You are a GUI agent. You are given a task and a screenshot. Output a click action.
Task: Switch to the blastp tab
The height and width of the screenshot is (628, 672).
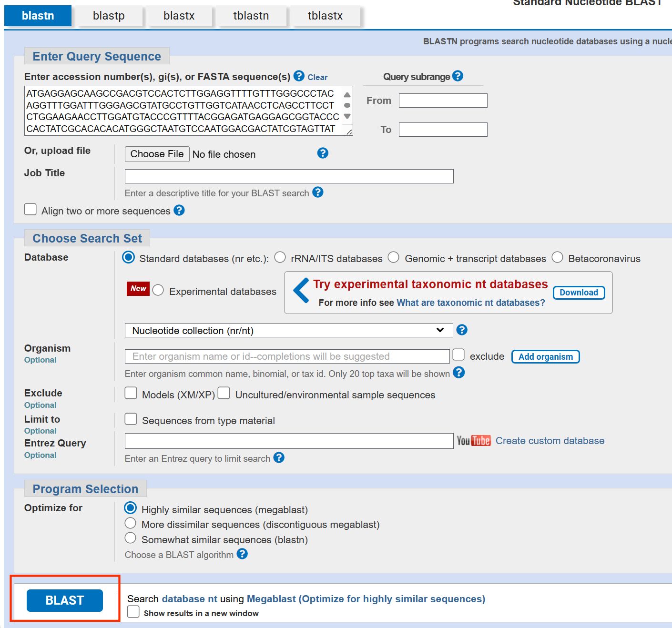click(109, 16)
